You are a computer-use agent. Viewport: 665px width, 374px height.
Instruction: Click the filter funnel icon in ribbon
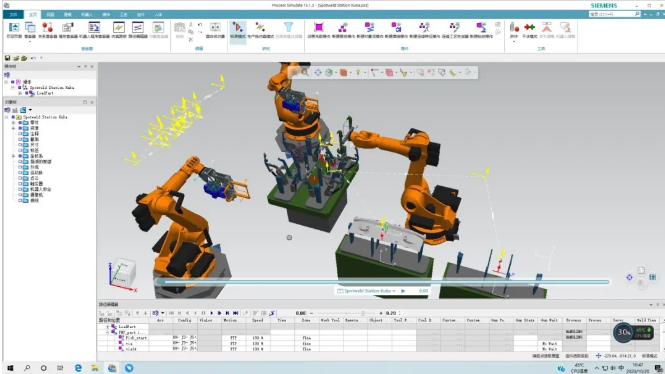click(288, 27)
